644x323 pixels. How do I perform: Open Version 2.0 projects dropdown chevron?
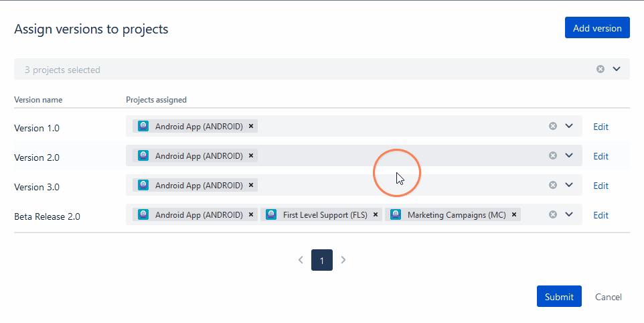pyautogui.click(x=569, y=155)
